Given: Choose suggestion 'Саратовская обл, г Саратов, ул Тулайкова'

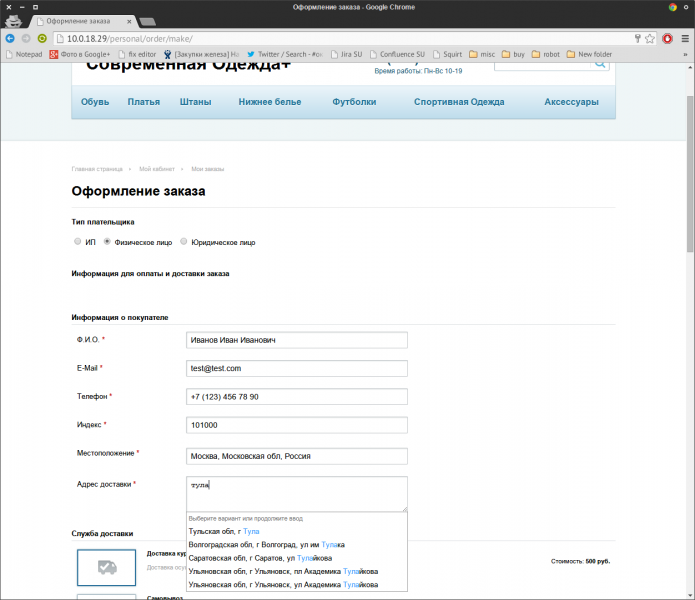Looking at the screenshot, I should [x=266, y=558].
